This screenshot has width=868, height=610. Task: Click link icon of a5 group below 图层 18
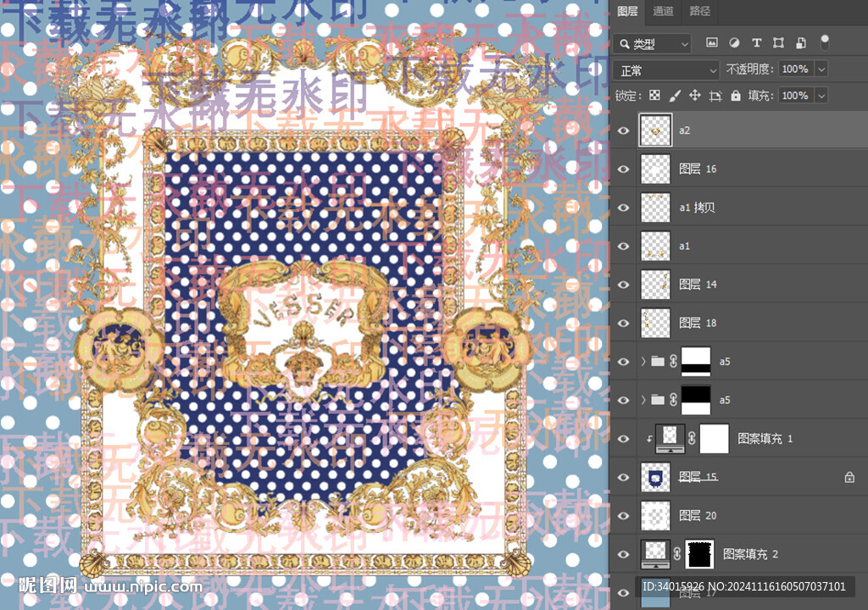673,362
